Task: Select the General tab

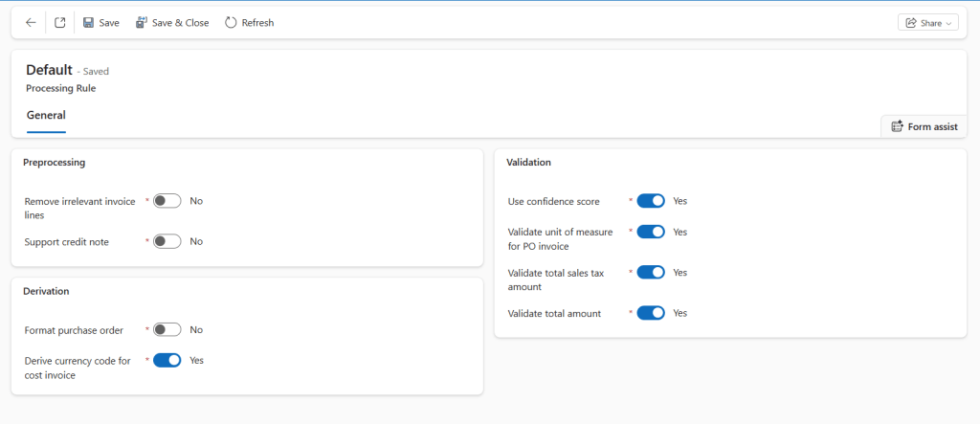Action: pyautogui.click(x=46, y=116)
